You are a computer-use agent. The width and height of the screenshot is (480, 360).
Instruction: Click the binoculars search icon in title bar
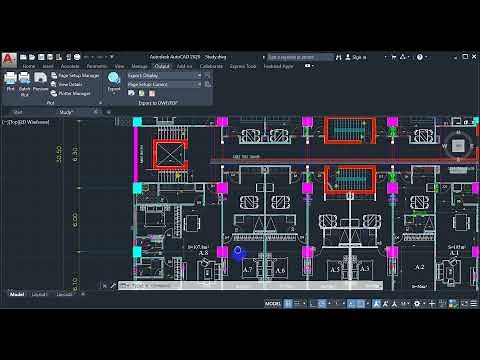click(x=339, y=57)
